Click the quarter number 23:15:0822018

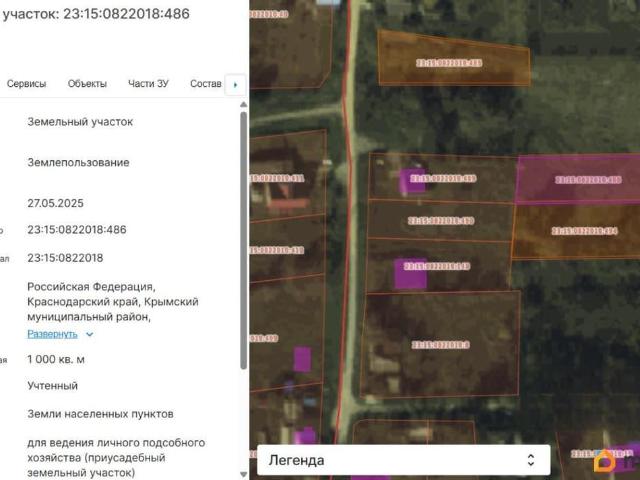coord(65,258)
